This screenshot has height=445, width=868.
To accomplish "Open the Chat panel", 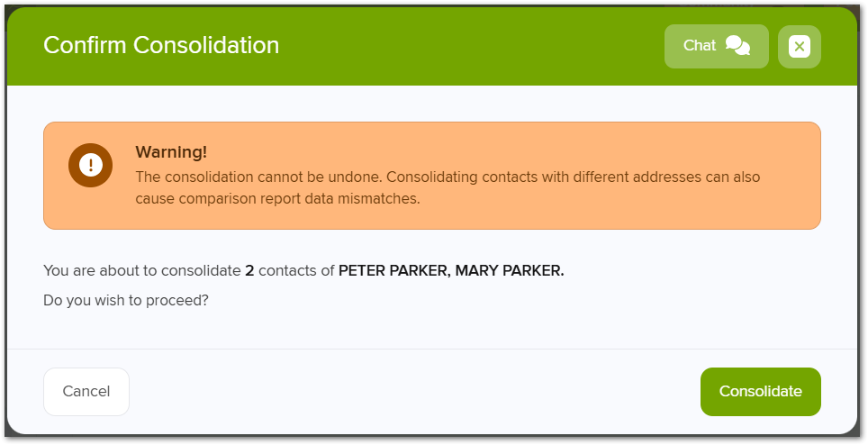I will click(717, 46).
